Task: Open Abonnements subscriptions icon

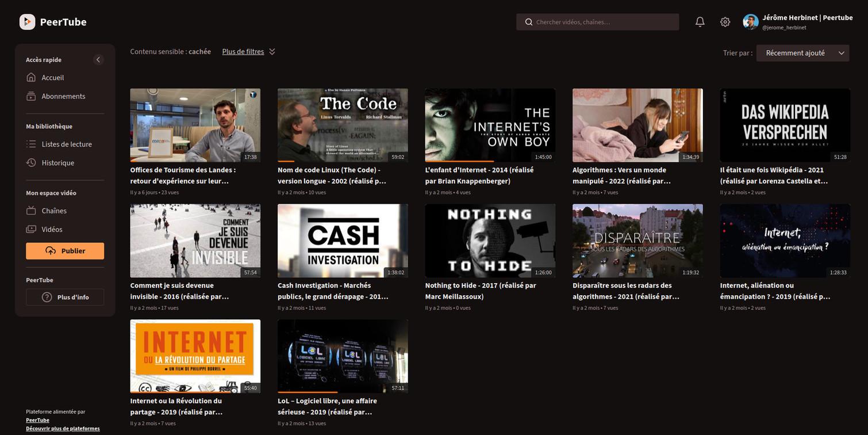Action: 31,96
